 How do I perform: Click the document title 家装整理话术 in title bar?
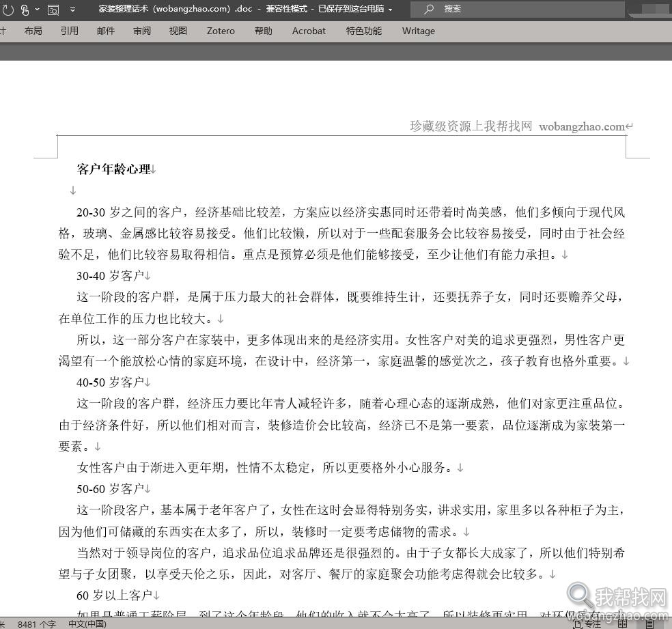(x=124, y=9)
